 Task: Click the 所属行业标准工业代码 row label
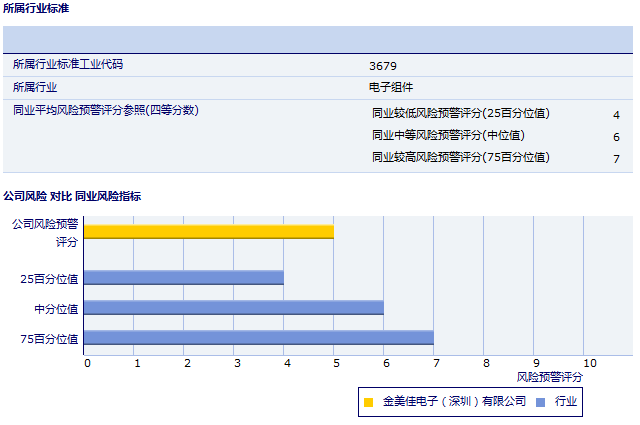coord(74,65)
